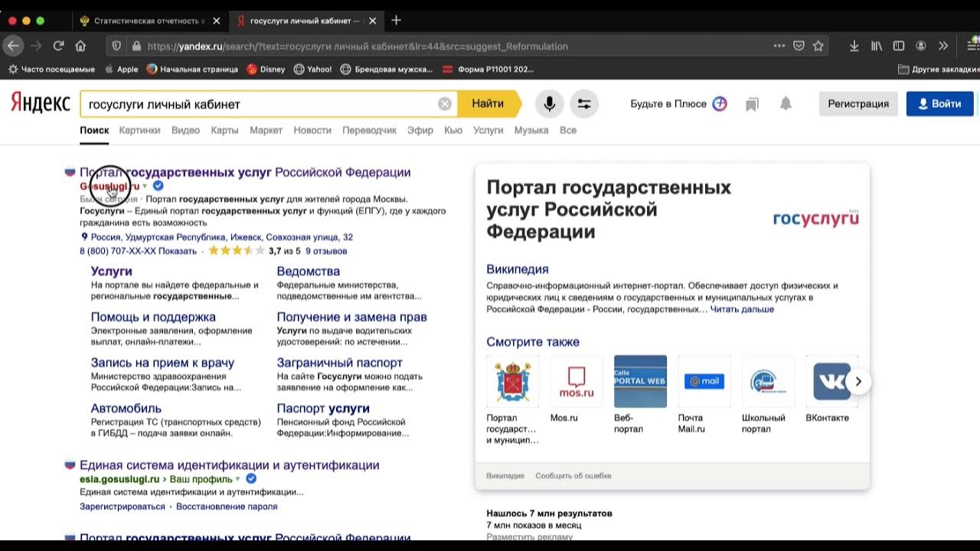
Task: Open the browser library icon
Action: (877, 46)
